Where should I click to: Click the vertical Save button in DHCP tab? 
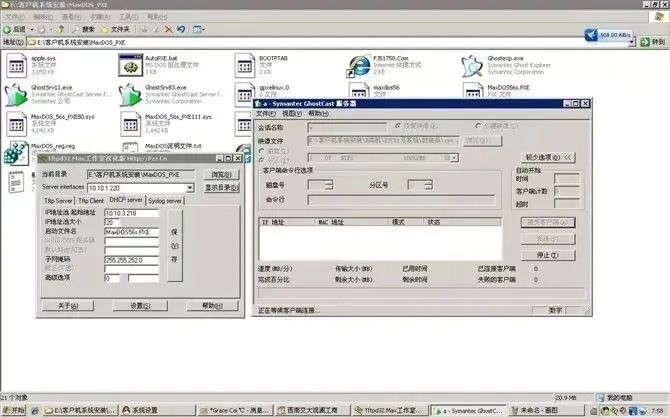click(174, 246)
